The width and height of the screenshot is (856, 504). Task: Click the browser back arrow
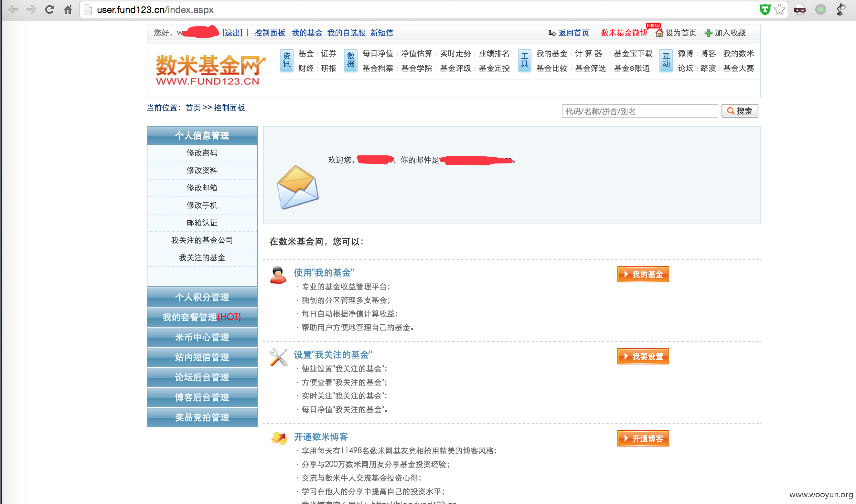pyautogui.click(x=13, y=9)
